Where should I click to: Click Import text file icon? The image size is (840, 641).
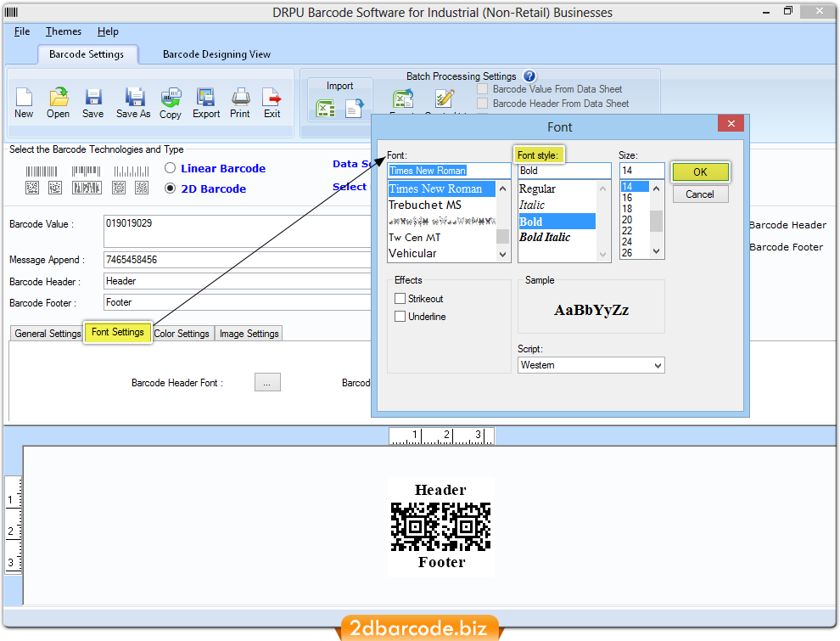click(x=354, y=109)
